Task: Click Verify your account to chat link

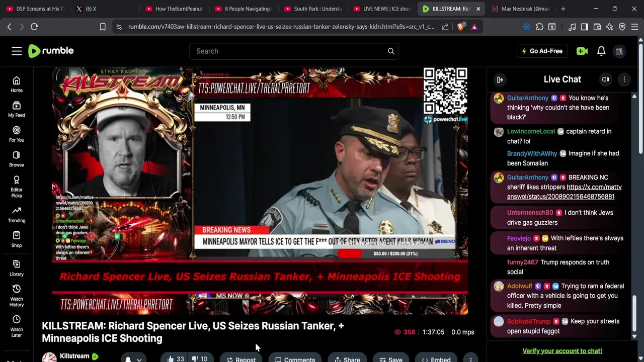Action: (x=562, y=351)
